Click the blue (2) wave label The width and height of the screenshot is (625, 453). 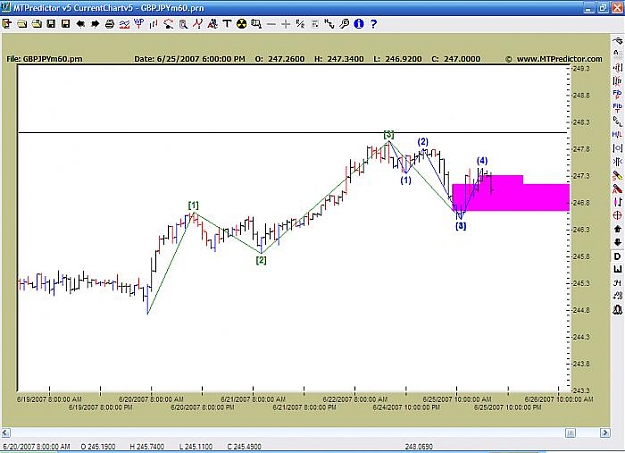point(423,142)
